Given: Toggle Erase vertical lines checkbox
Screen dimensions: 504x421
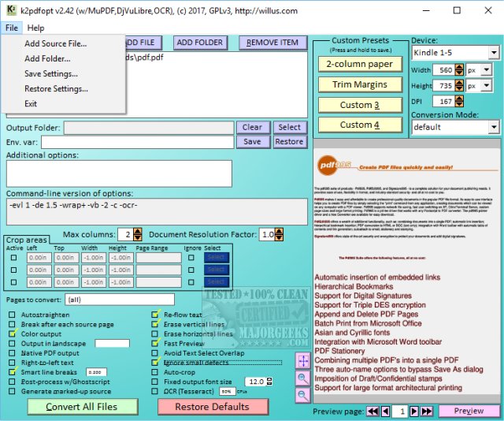Looking at the screenshot, I should pos(155,324).
